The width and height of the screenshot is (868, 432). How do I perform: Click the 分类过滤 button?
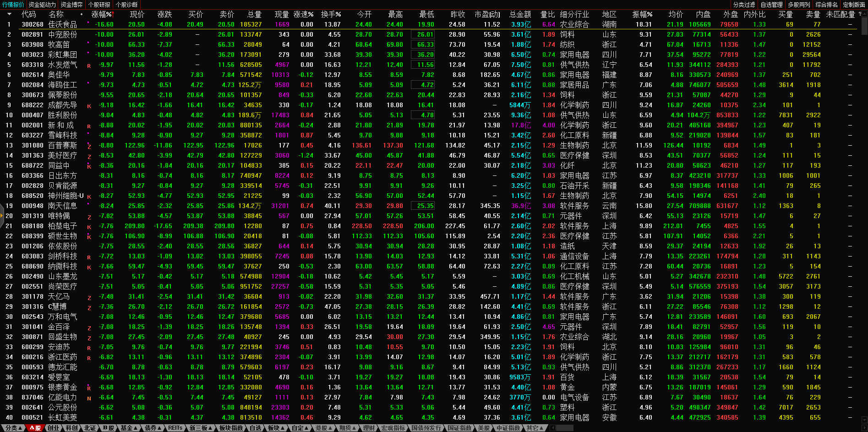[744, 5]
